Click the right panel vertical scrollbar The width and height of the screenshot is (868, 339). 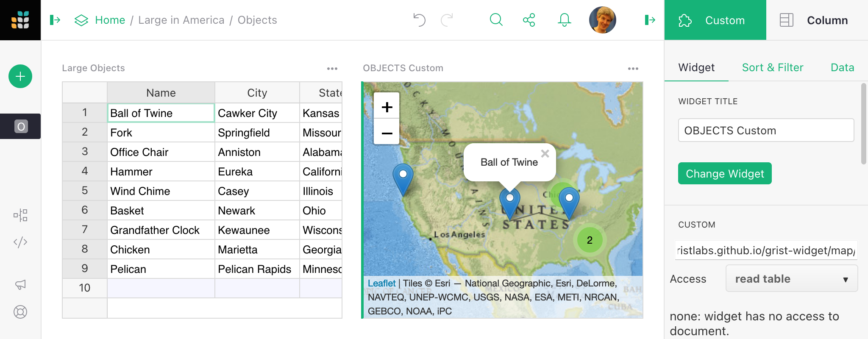(864, 124)
